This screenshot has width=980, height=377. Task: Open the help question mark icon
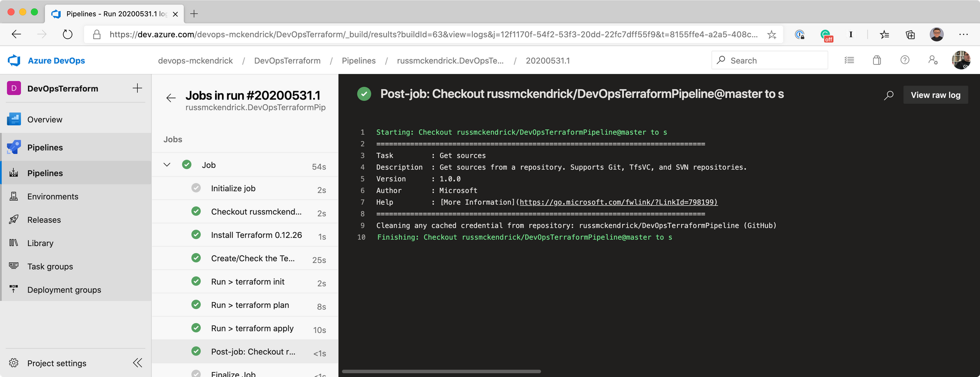point(905,60)
